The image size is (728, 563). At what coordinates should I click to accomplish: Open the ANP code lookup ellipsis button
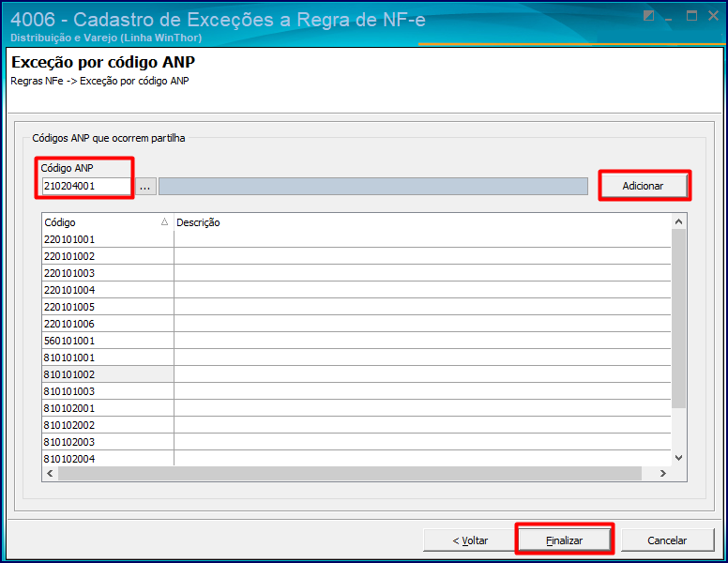[145, 187]
